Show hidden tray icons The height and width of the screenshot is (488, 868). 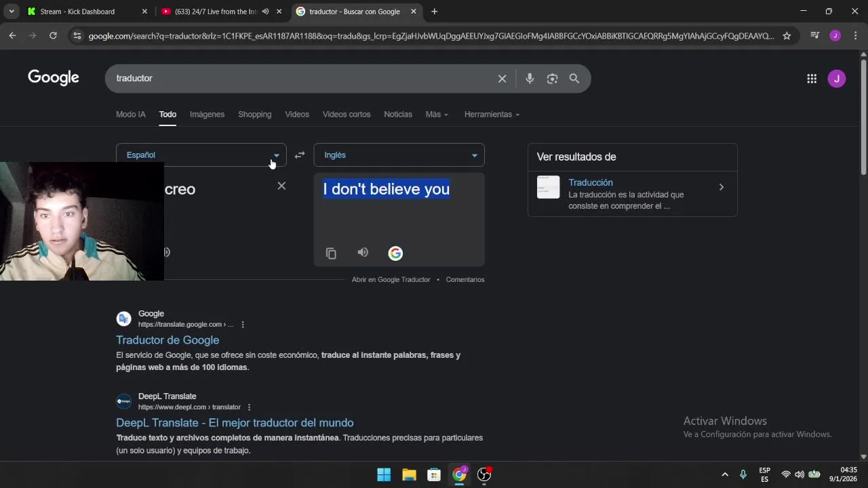coord(725,474)
